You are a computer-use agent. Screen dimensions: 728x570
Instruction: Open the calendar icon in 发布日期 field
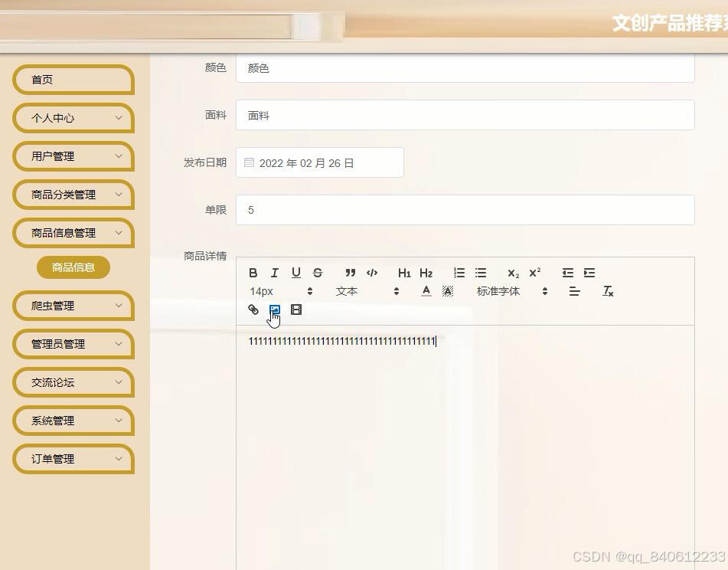(250, 162)
